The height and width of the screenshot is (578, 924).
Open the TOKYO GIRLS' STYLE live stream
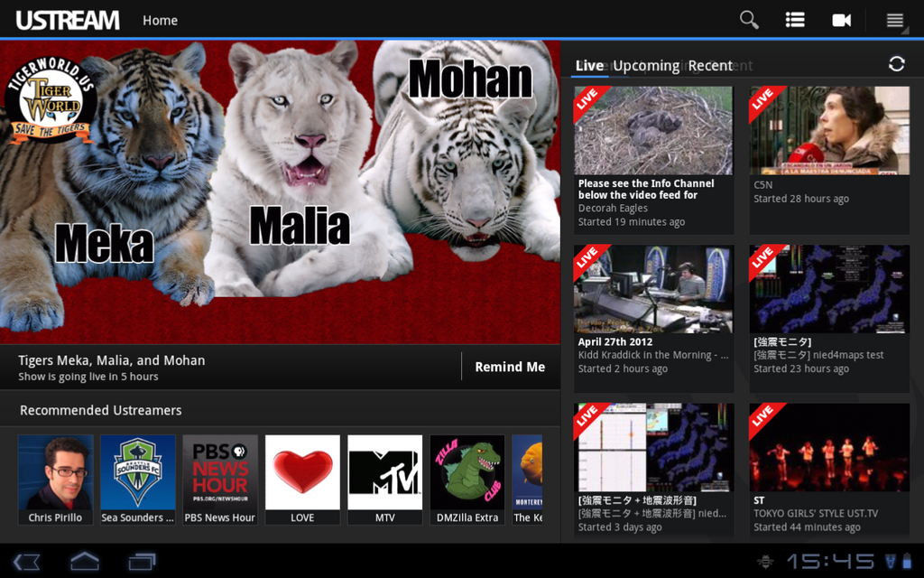828,447
